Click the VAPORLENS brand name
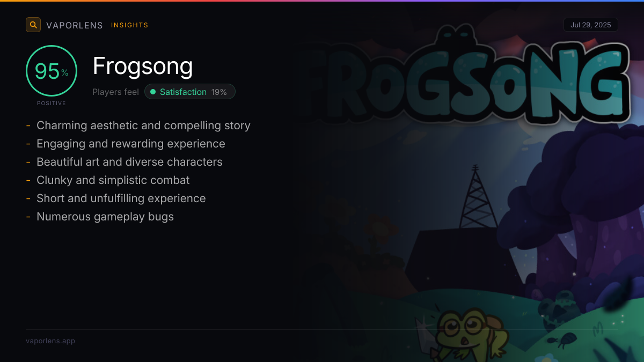 point(75,25)
